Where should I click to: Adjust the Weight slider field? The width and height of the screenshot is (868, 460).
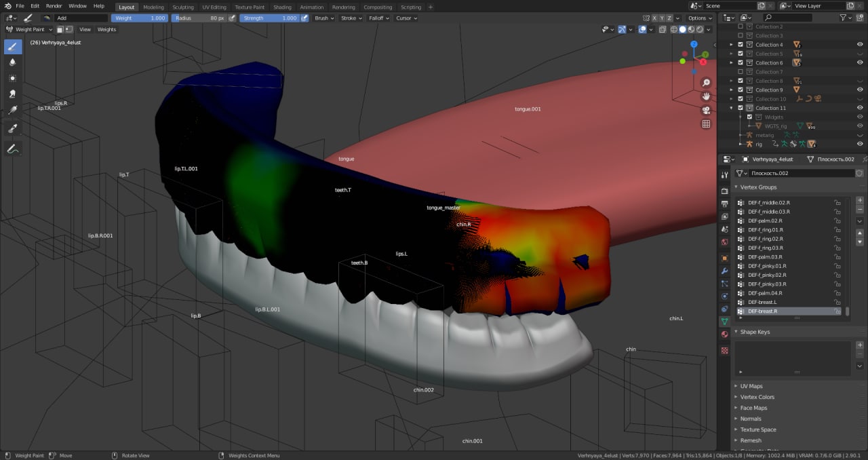coord(140,18)
